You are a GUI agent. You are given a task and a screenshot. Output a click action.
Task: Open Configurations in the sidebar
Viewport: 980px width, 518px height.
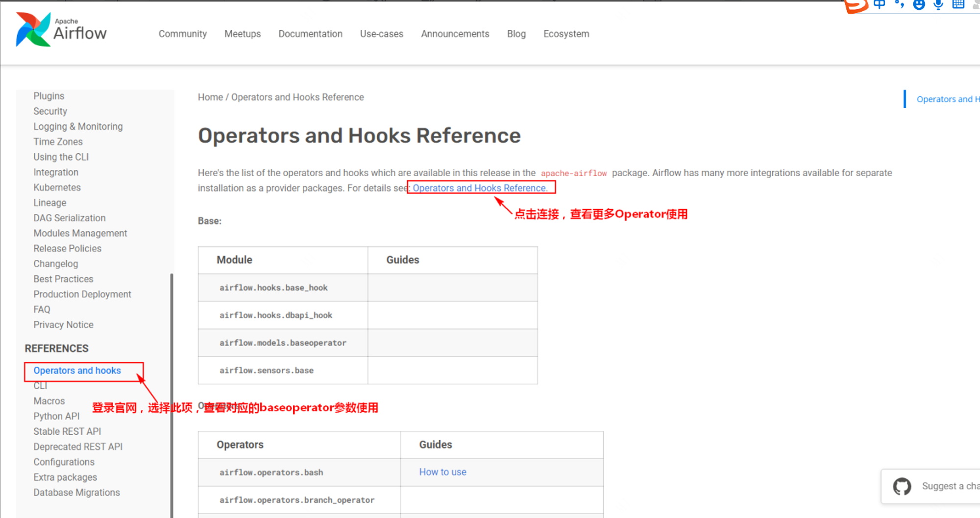tap(64, 462)
